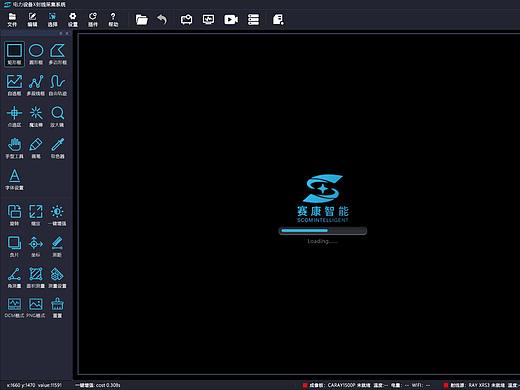Export image in PNG format
This screenshot has height=390, width=520.
[36, 307]
